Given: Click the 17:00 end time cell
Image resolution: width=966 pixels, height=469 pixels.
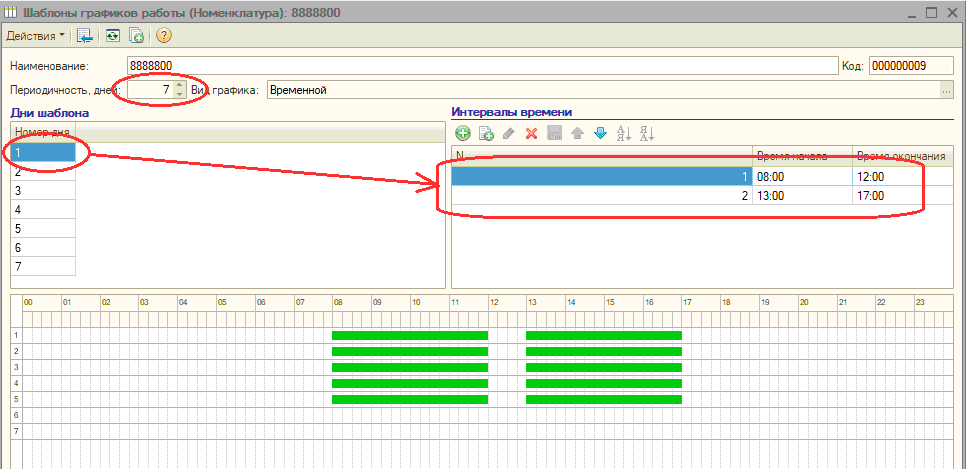Looking at the screenshot, I should point(902,196).
